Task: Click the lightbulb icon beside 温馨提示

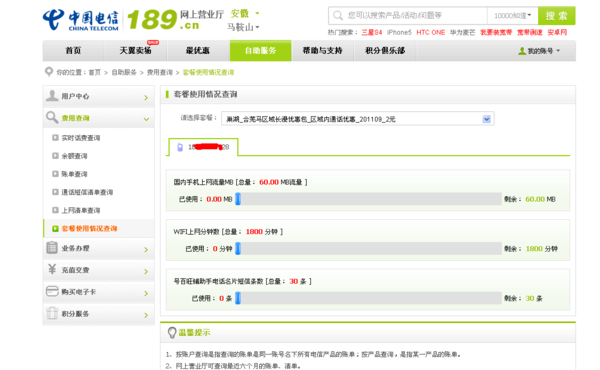Action: click(x=172, y=333)
